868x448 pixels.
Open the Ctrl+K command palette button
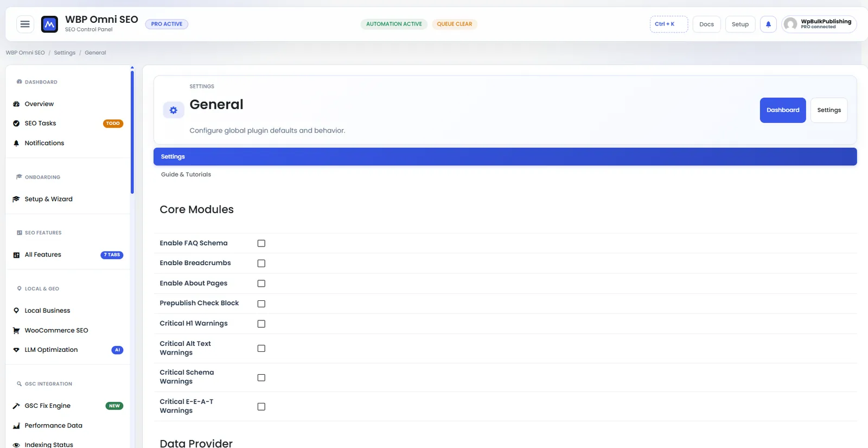(x=669, y=24)
